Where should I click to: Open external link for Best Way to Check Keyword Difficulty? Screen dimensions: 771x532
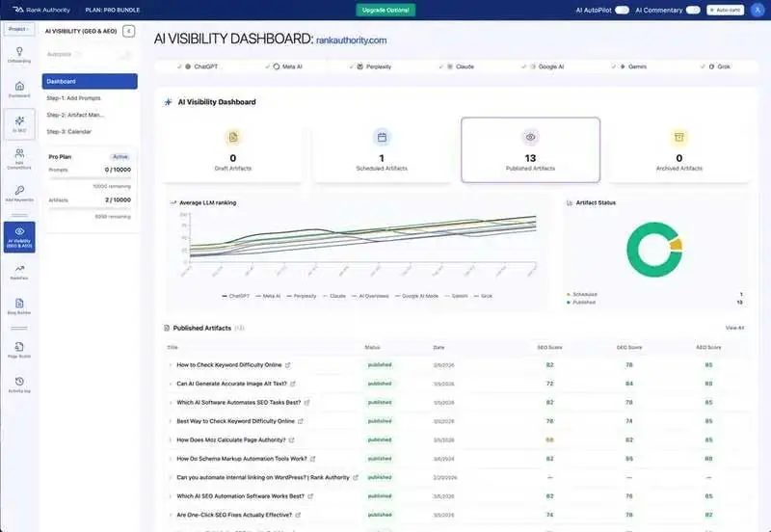(x=301, y=421)
